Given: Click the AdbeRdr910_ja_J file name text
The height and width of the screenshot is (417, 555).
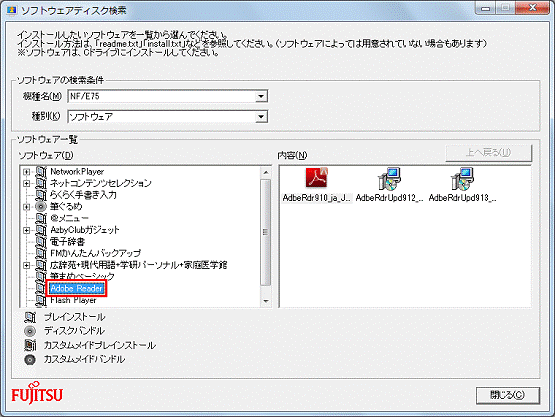Looking at the screenshot, I should point(316,198).
